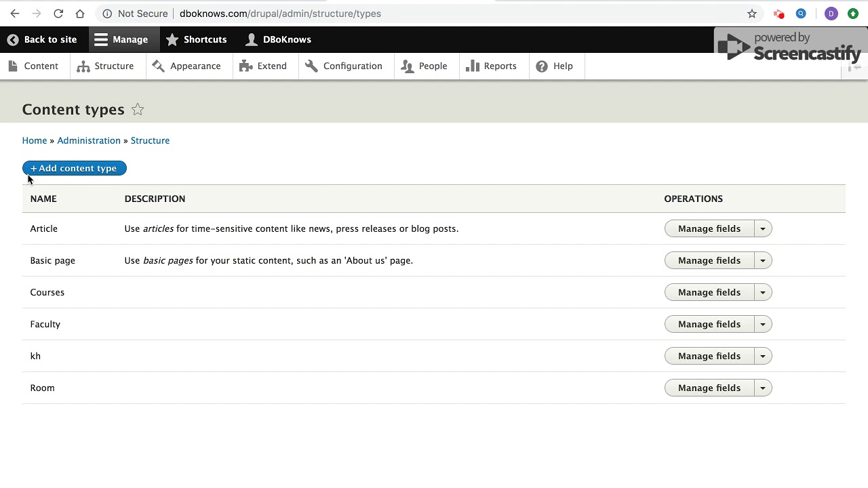Click the purple profile avatar icon
The height and width of the screenshot is (488, 868).
tap(831, 14)
